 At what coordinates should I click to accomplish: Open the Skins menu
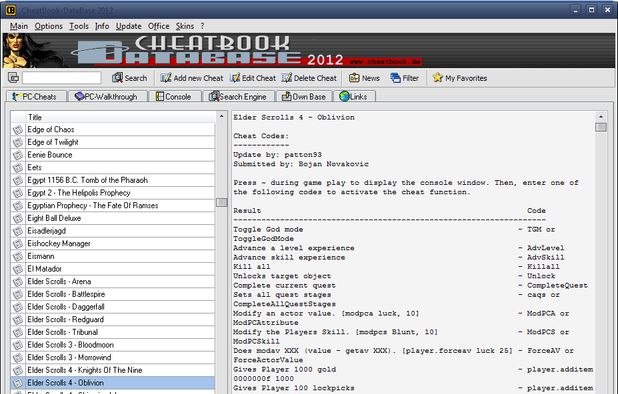point(185,26)
